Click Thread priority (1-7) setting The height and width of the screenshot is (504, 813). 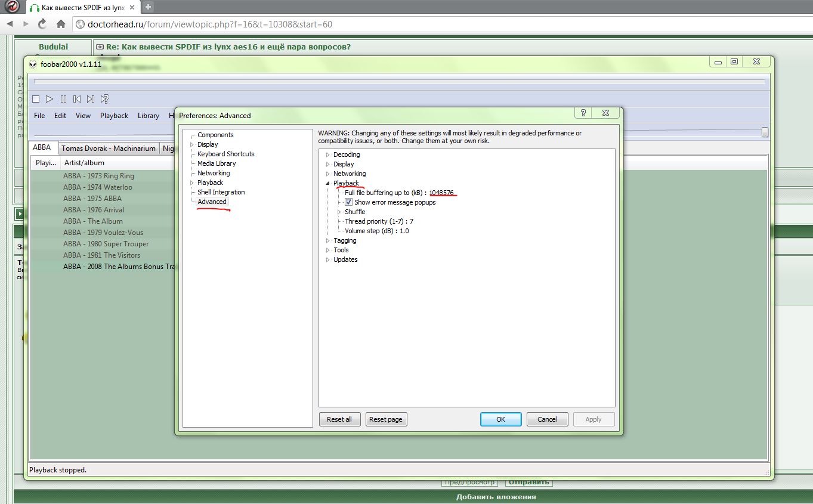coord(379,221)
